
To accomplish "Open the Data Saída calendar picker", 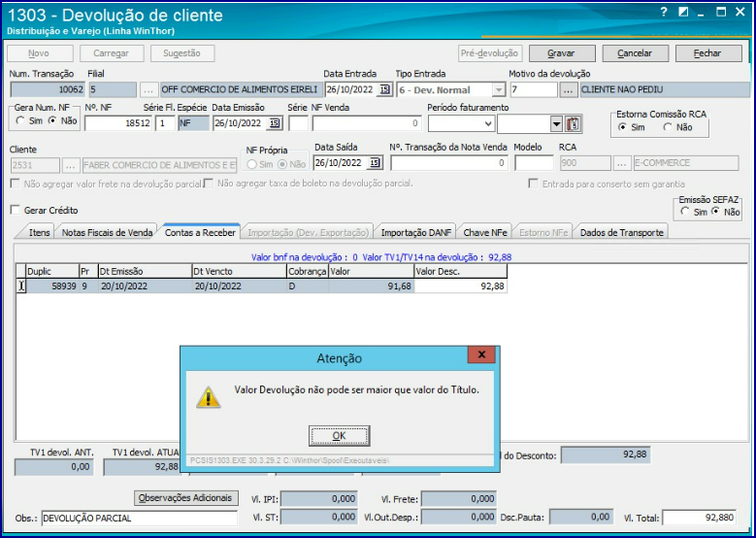I will pos(375,163).
